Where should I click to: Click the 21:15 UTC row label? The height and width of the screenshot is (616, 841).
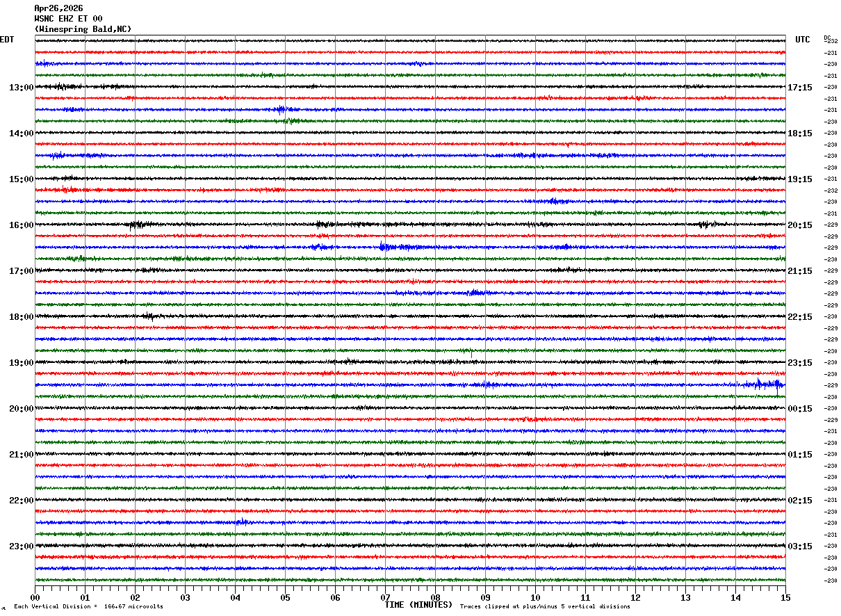(x=800, y=271)
